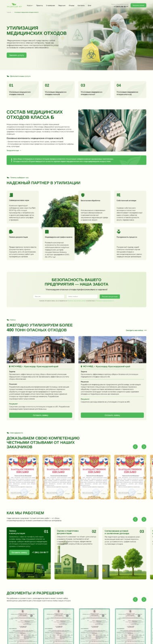The image size is (153, 644).
Task: Click the Прозрачность процесса handshake icon
Action: (119, 232)
